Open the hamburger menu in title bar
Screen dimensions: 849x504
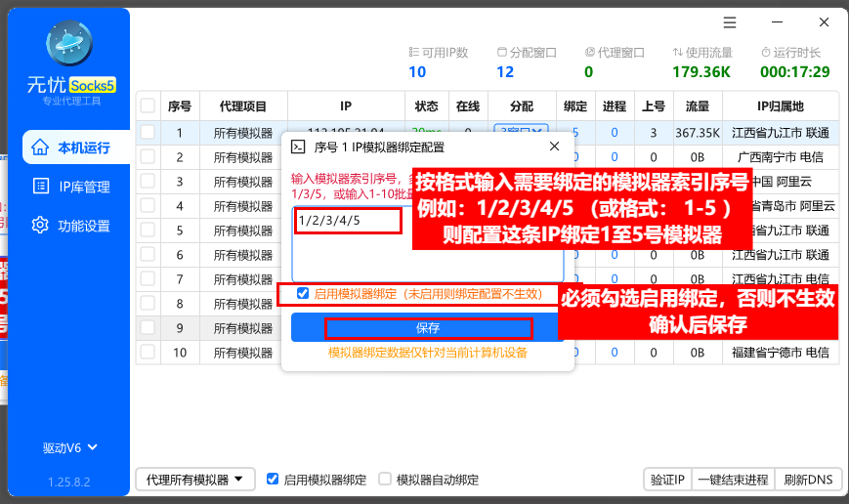coord(730,22)
